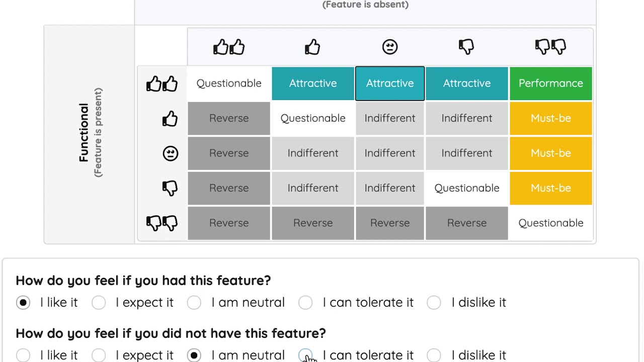Click the single thumbs-up icon beside the second row
This screenshot has height=362, width=644.
click(170, 119)
